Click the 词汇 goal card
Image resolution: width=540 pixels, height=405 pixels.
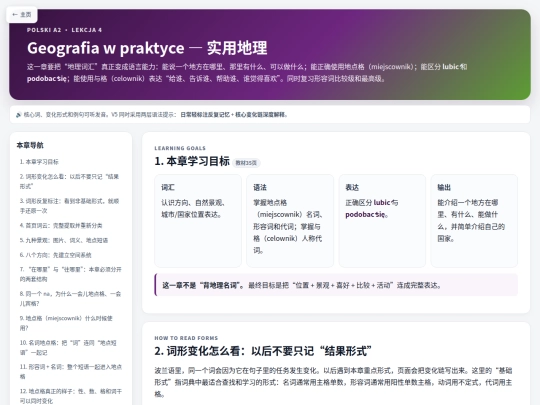click(198, 221)
